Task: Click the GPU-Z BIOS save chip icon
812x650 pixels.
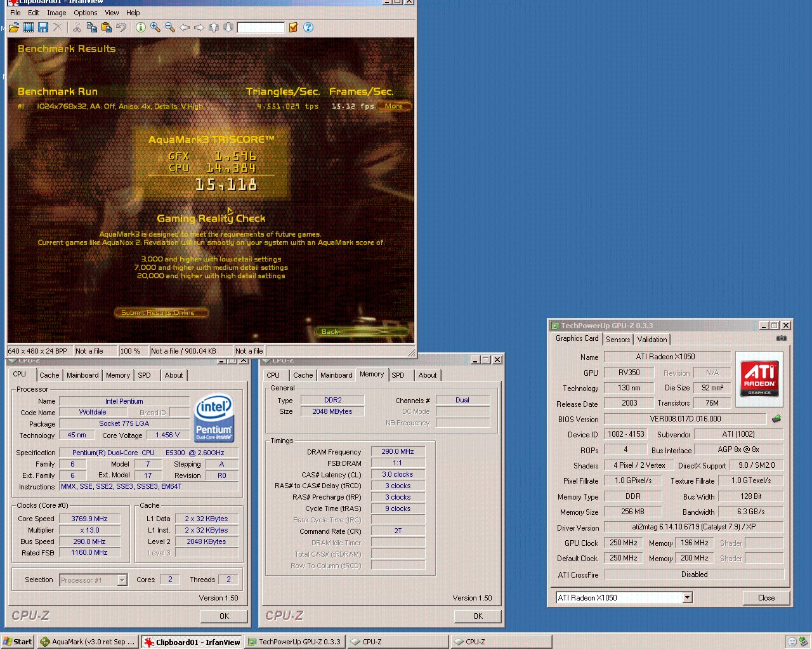Action: tap(776, 419)
